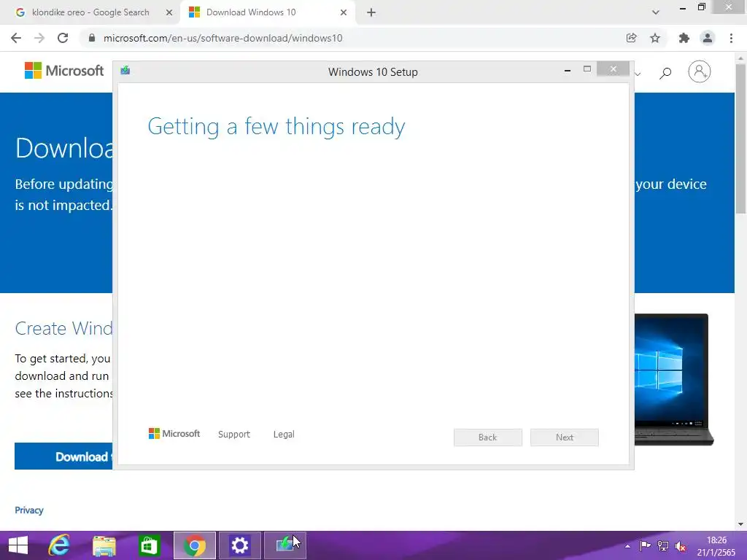Screen dimensions: 747x560
Task: Reload the Microsoft download page
Action: coord(63,38)
